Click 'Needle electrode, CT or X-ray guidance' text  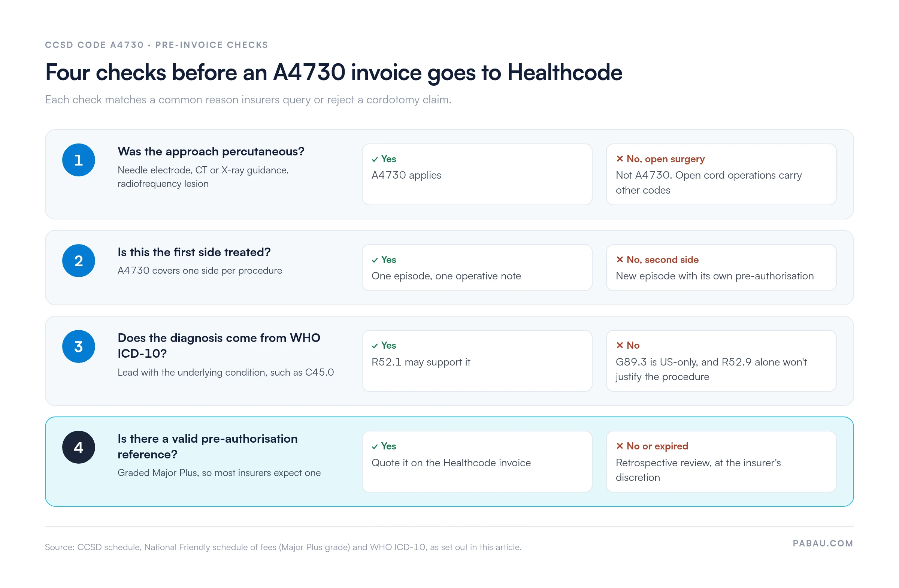point(203,177)
